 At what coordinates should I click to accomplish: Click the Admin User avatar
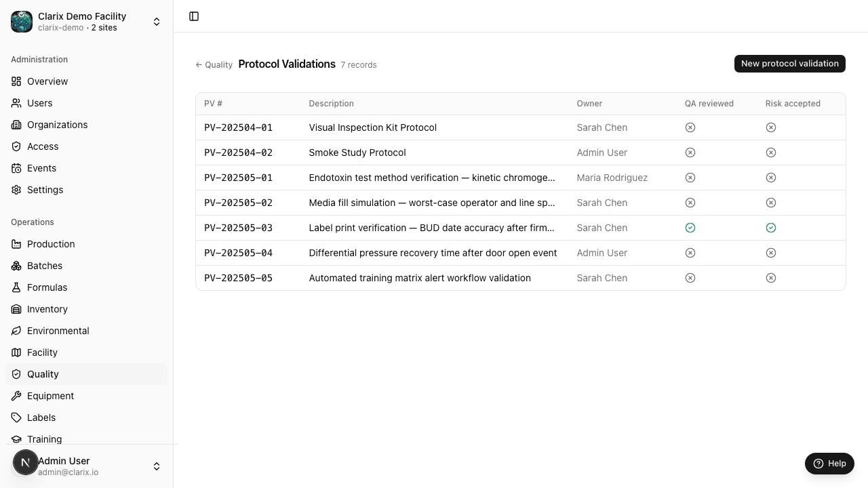(x=26, y=463)
